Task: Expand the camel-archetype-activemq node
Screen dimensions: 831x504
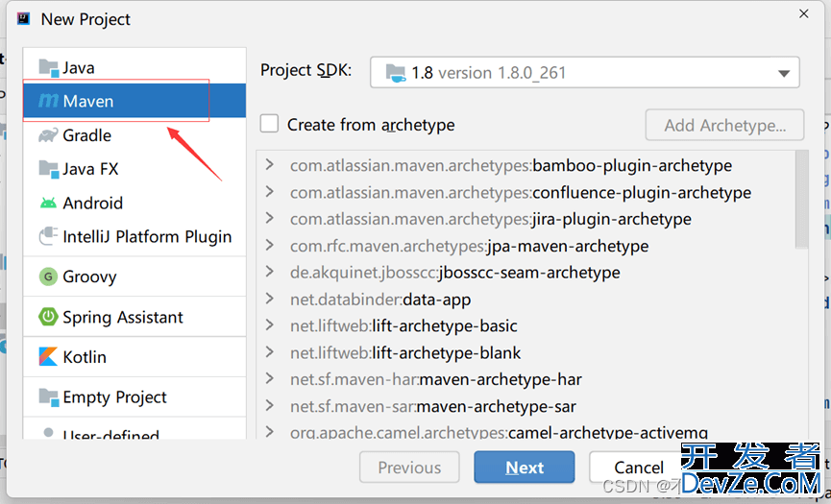Action: pyautogui.click(x=270, y=431)
